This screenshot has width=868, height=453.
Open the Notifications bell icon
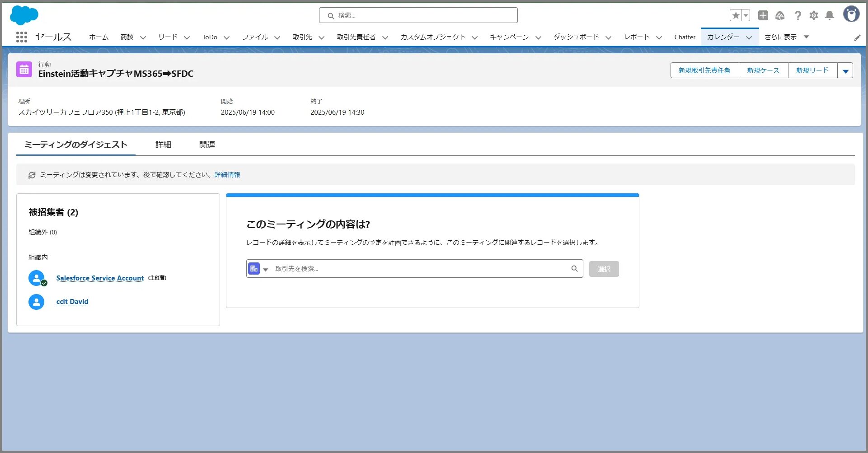point(830,15)
